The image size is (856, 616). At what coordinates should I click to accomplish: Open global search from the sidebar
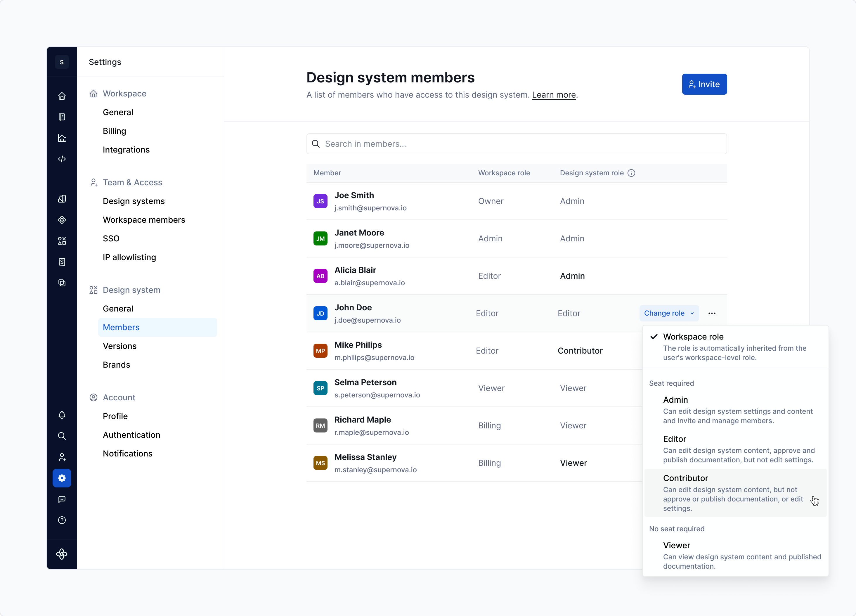[x=62, y=436]
